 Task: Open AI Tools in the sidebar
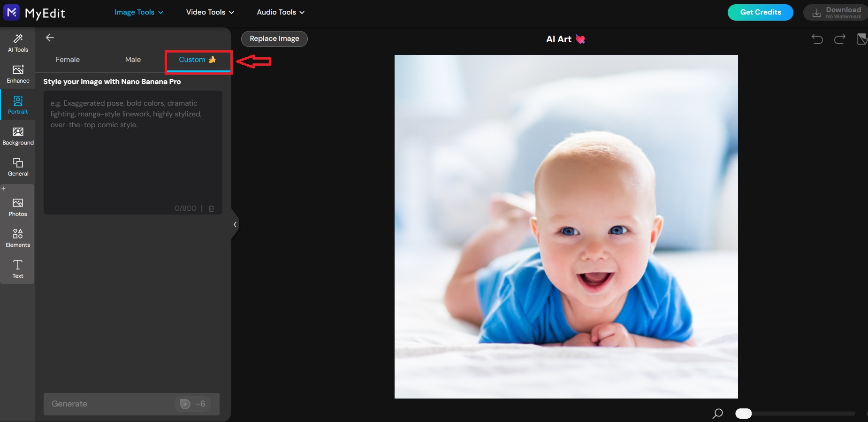pyautogui.click(x=18, y=43)
